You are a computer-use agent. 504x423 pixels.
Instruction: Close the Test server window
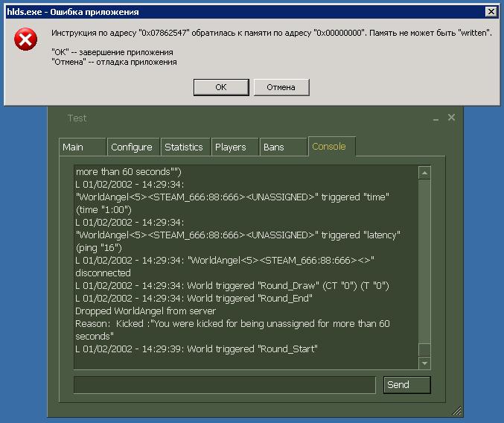[451, 118]
